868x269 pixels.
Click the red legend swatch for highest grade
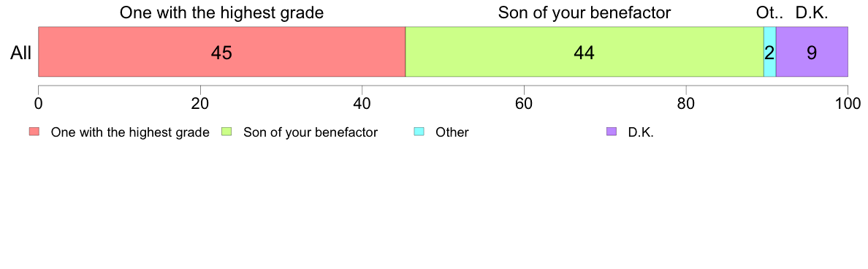point(35,132)
